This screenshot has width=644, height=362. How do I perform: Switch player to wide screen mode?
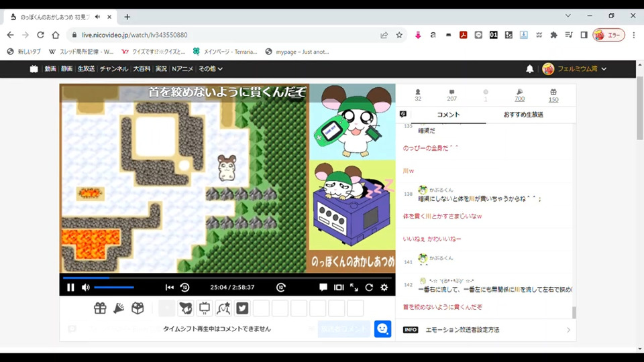pyautogui.click(x=339, y=288)
